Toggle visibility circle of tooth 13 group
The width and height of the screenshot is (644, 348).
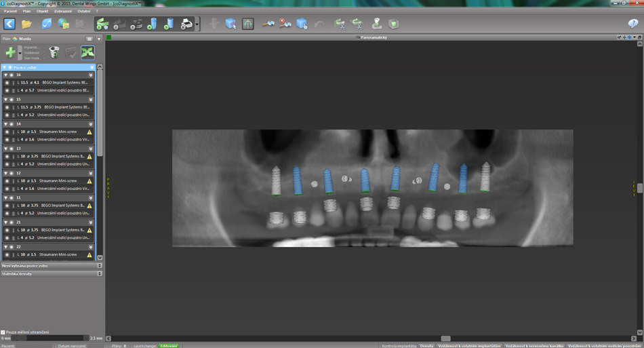12,149
